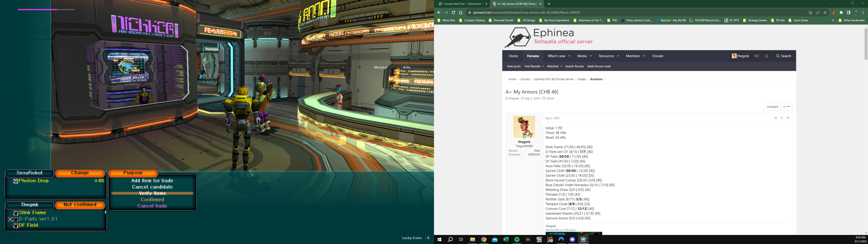Open the post #1 permalink
The height and width of the screenshot is (244, 868).
pyautogui.click(x=788, y=118)
